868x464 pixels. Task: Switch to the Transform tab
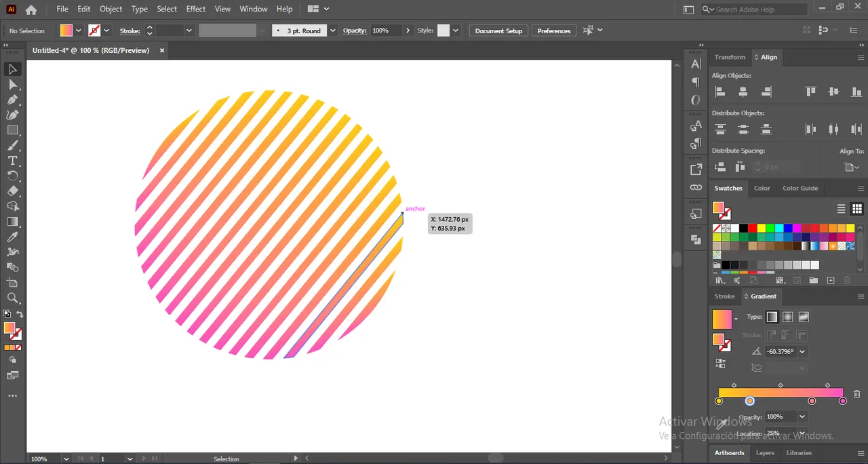(x=730, y=57)
